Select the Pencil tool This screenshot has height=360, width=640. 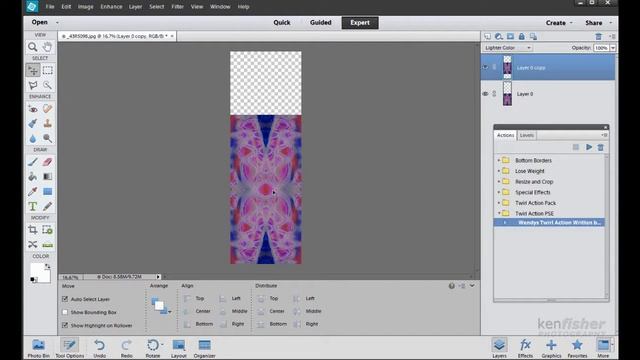point(48,207)
